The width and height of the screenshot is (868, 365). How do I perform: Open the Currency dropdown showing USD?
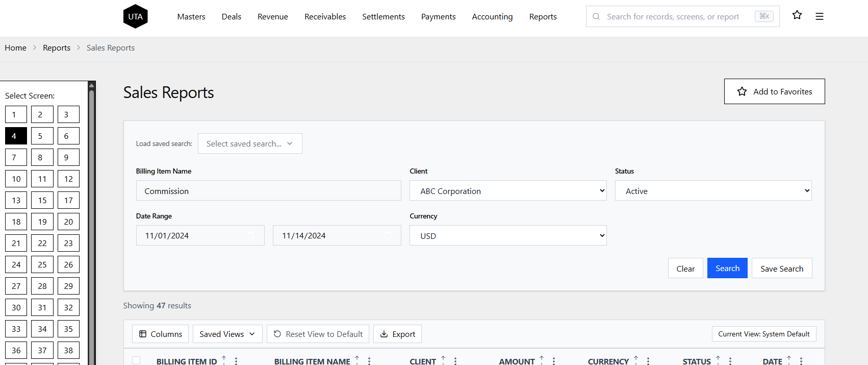coord(507,235)
